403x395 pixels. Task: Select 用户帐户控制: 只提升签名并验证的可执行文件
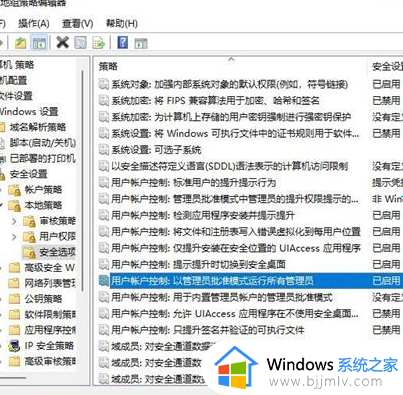[x=208, y=330]
